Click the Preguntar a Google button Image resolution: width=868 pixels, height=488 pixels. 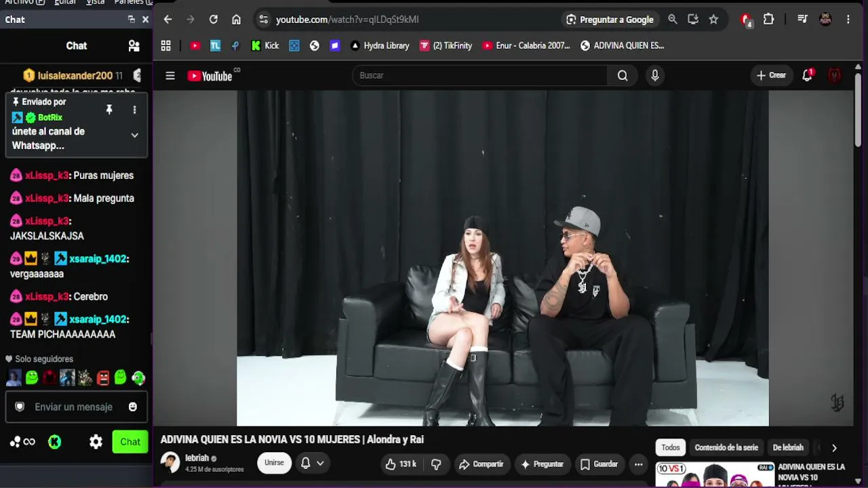610,20
